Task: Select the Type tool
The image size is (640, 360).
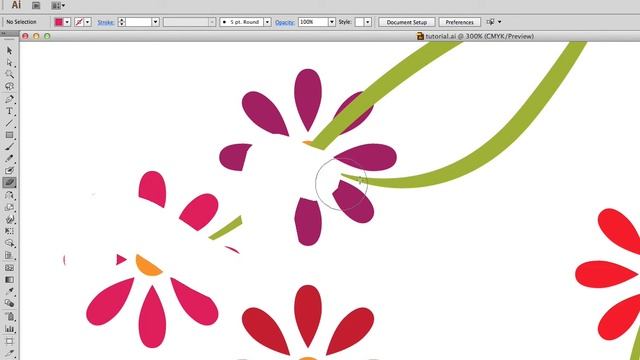Action: click(x=9, y=111)
